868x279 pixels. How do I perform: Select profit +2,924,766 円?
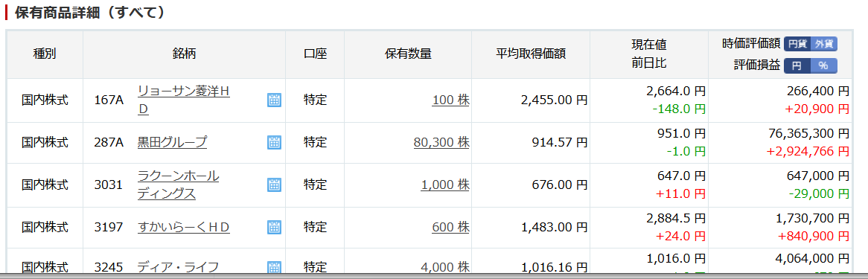click(x=808, y=151)
